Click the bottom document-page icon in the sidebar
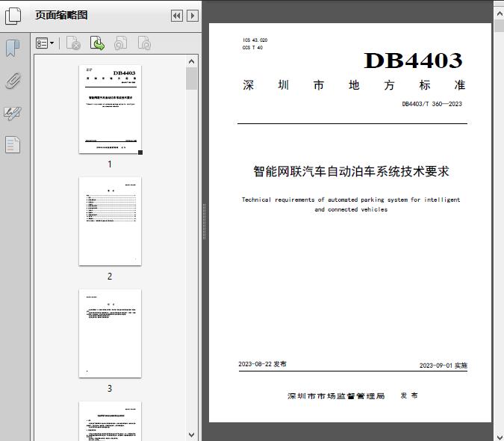This screenshot has width=504, height=441. [x=13, y=145]
